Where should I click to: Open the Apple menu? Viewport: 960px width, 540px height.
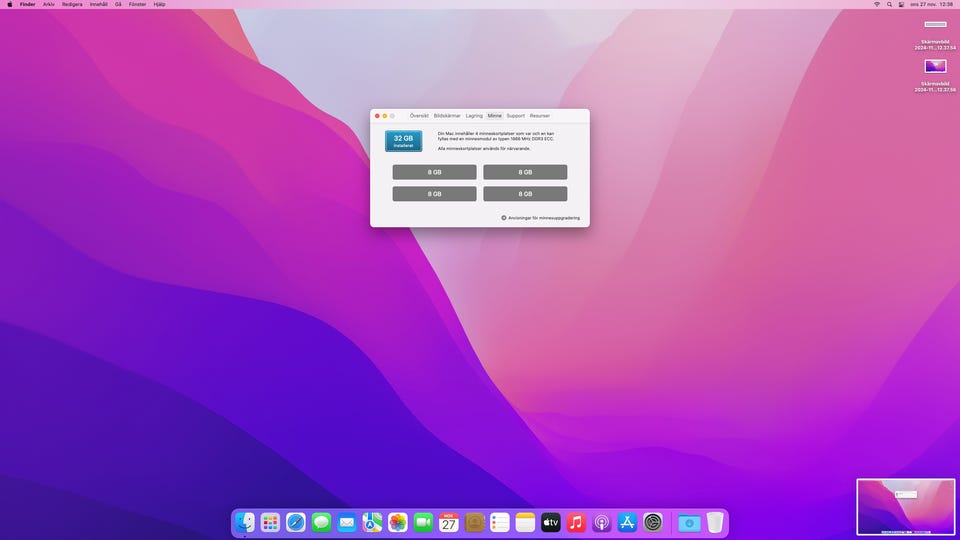tap(9, 4)
